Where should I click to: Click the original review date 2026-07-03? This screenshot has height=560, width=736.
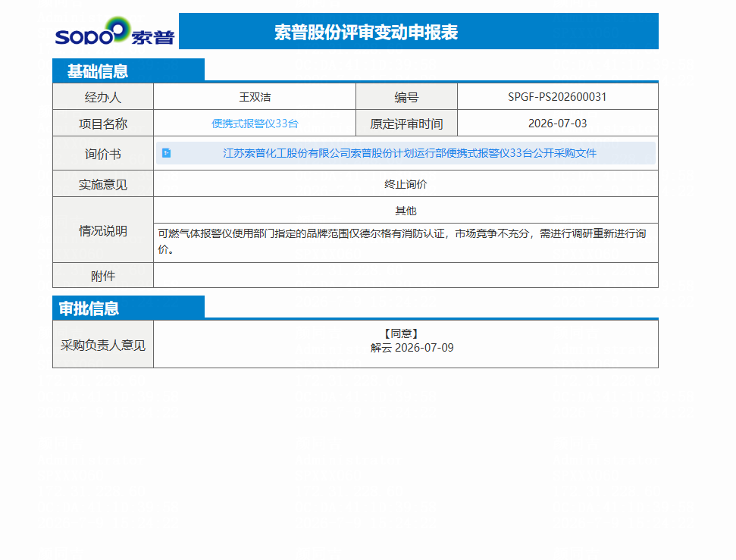(557, 124)
